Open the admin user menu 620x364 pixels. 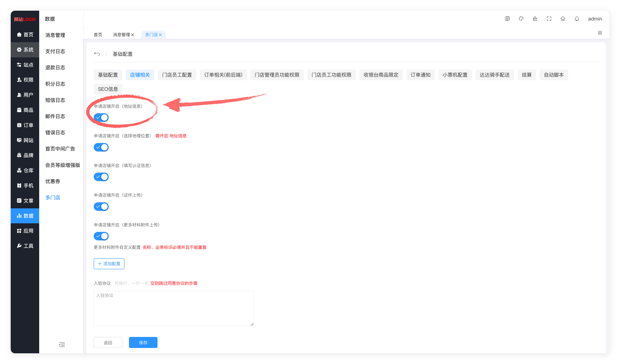tap(595, 19)
